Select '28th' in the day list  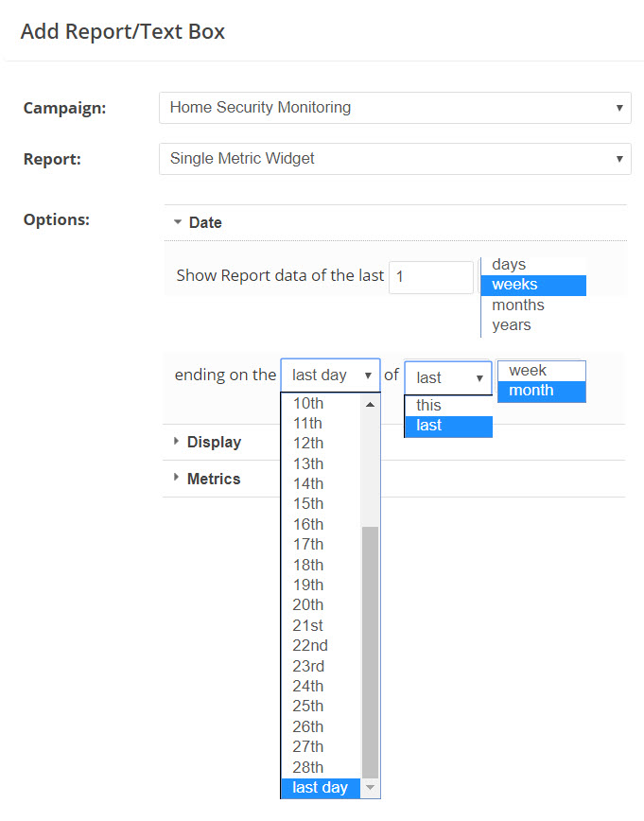(308, 767)
